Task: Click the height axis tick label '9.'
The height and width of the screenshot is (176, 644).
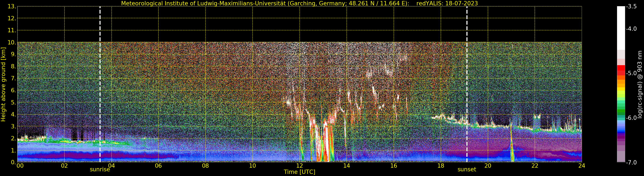Action: pyautogui.click(x=13, y=54)
